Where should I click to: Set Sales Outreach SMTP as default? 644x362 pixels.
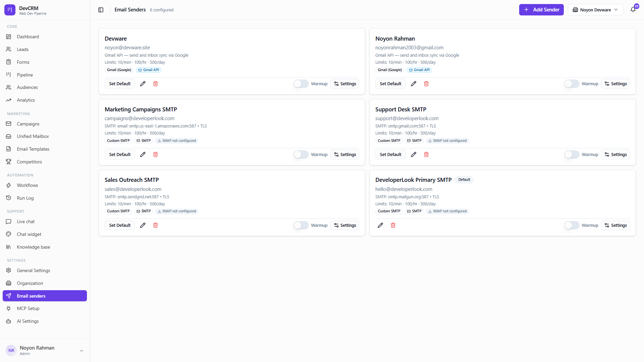[120, 225]
